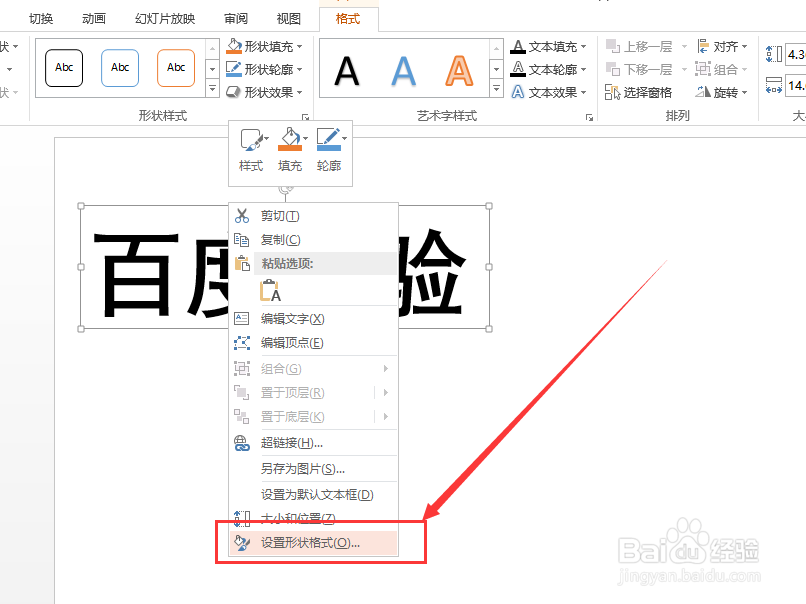806x604 pixels.
Task: Choose Copy (复制) from context menu
Action: coord(314,240)
